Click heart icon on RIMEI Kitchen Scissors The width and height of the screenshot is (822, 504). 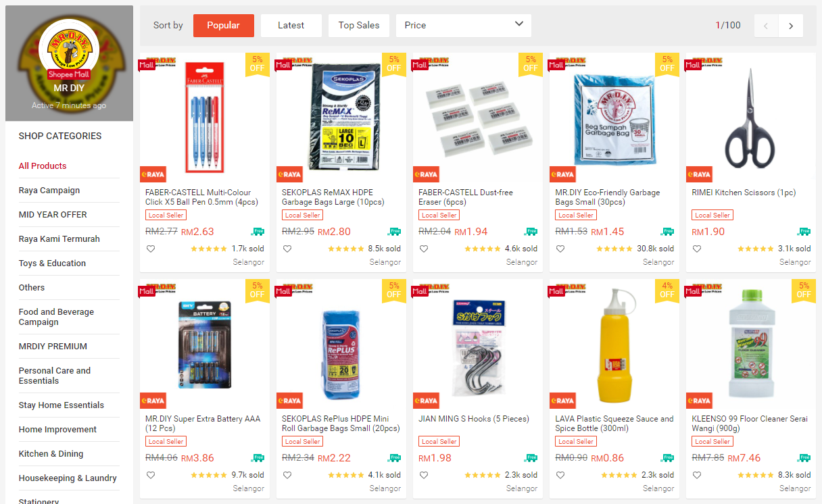tap(697, 249)
